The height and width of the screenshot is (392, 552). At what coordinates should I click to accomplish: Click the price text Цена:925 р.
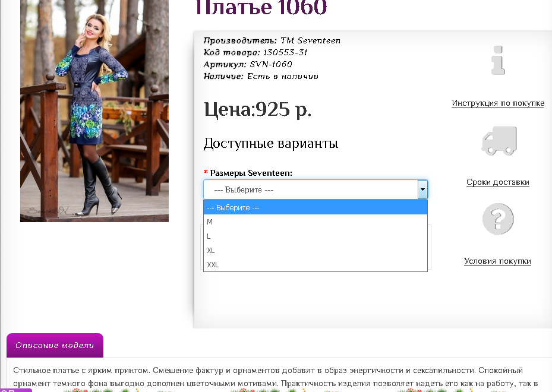tap(258, 109)
